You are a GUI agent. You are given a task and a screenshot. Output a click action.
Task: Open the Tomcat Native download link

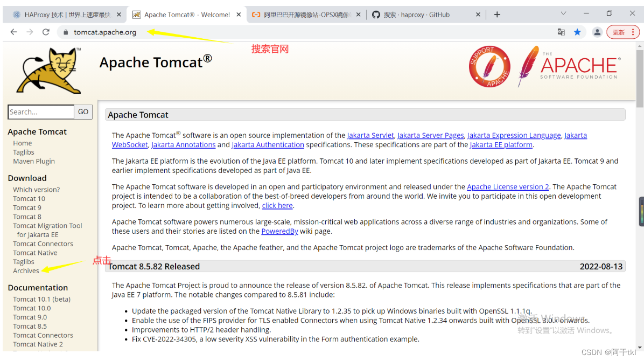tap(35, 253)
